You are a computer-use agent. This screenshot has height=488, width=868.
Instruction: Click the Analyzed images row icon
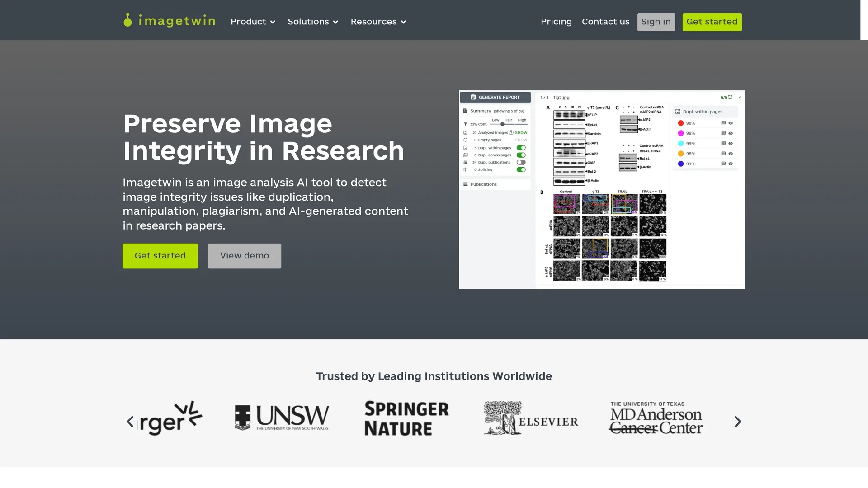(x=465, y=133)
